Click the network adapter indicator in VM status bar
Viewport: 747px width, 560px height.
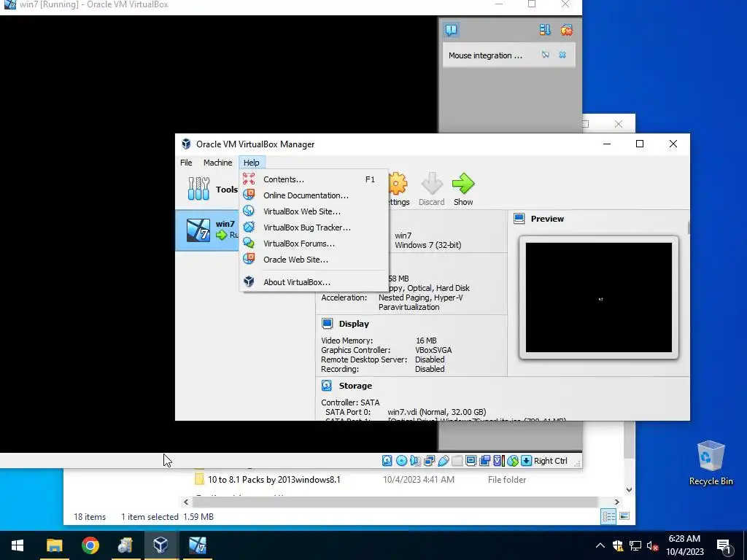tap(429, 461)
